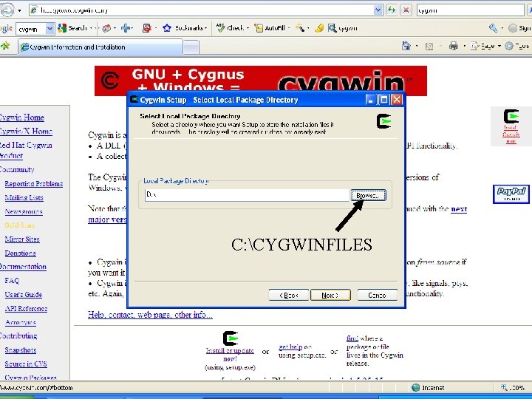
Task: Open the address bar history dropdown
Action: pyautogui.click(x=378, y=10)
